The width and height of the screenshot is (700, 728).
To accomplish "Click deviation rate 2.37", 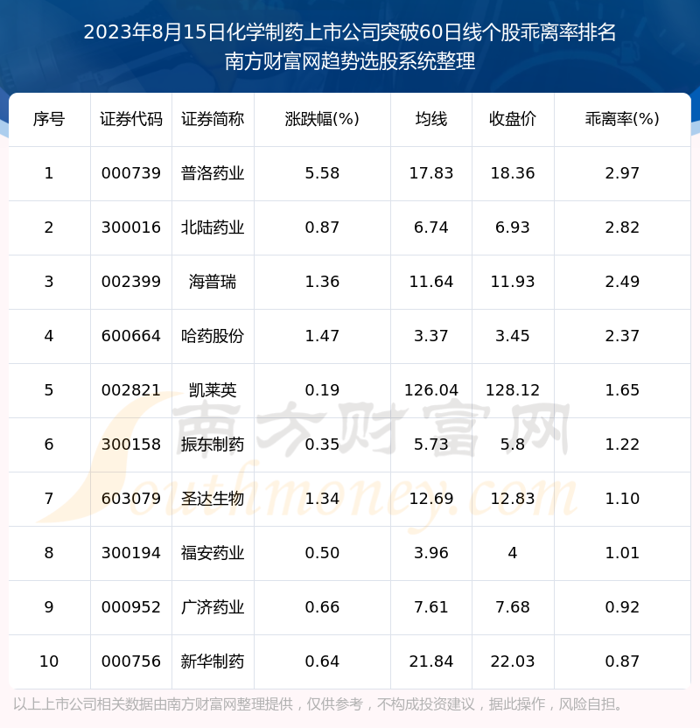I will pos(622,336).
